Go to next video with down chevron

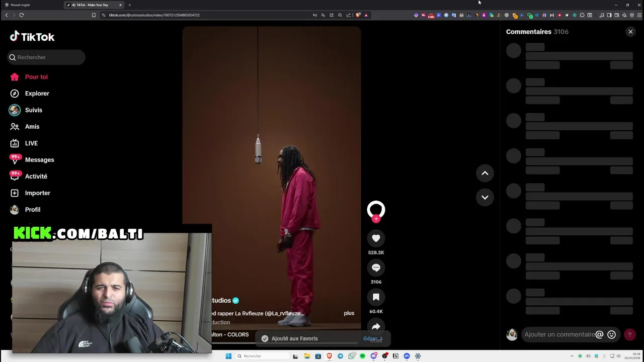point(485,197)
